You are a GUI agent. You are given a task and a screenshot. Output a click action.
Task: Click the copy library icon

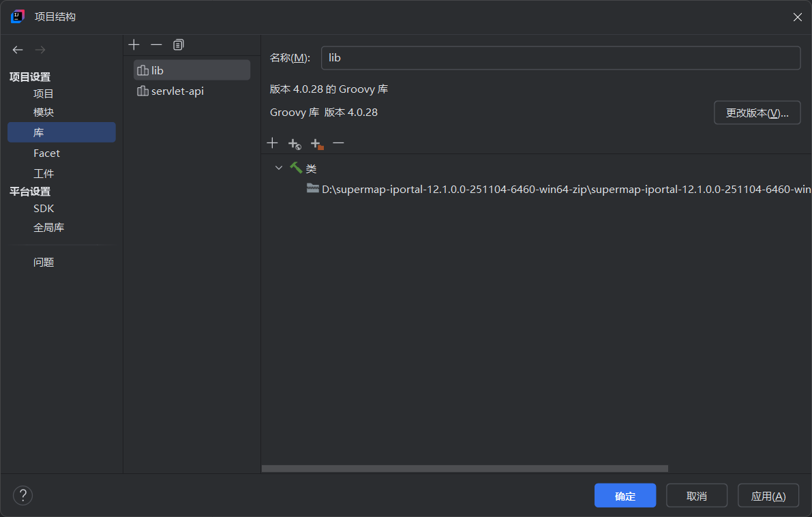[x=179, y=45]
